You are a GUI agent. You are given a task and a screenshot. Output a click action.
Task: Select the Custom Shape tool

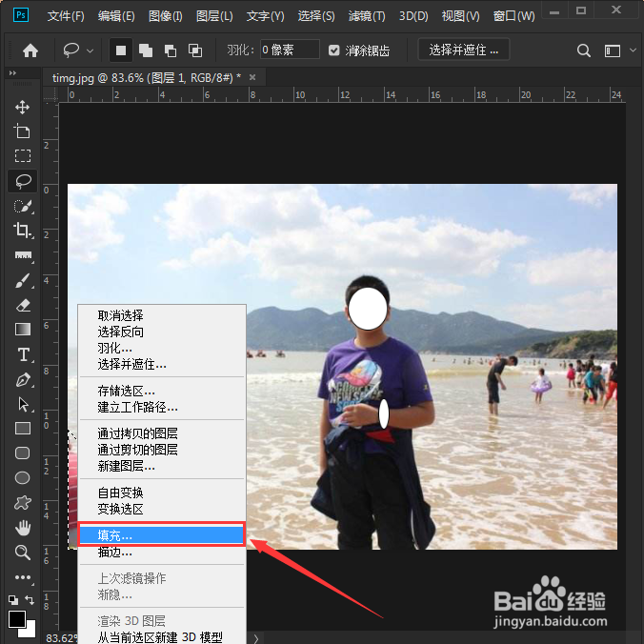(23, 502)
